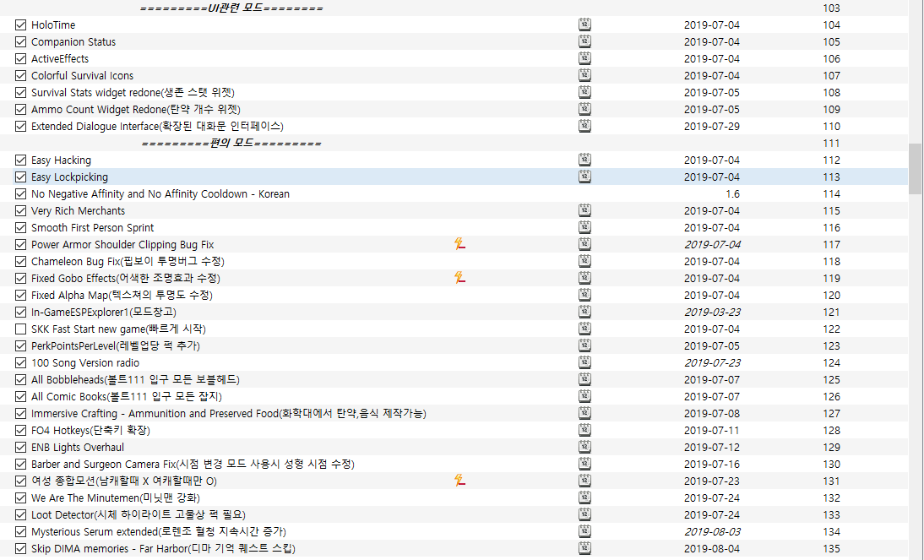Click the category icon in HoloTime row
The height and width of the screenshot is (560, 924).
coord(584,24)
